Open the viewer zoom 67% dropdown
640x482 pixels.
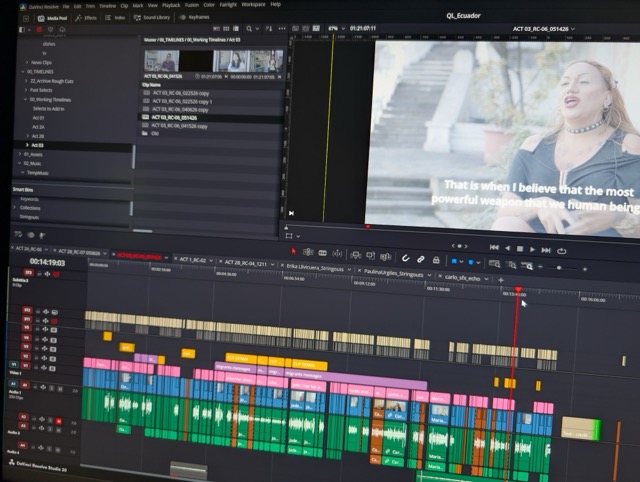pos(337,28)
